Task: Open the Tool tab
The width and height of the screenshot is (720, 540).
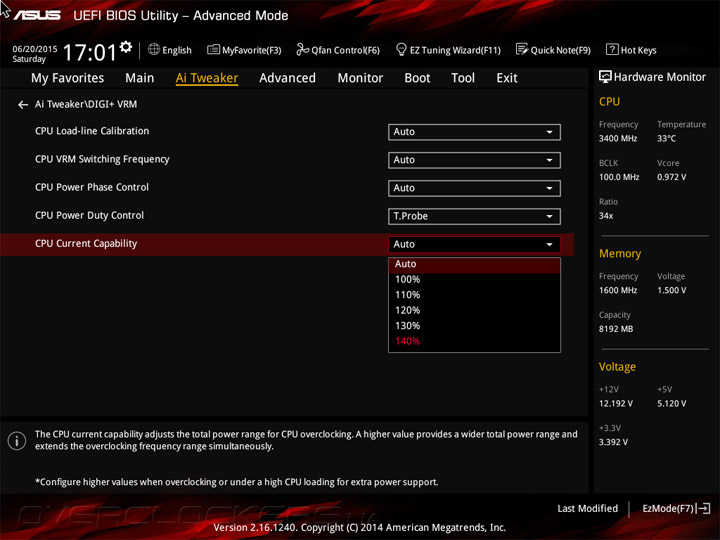Action: (463, 78)
